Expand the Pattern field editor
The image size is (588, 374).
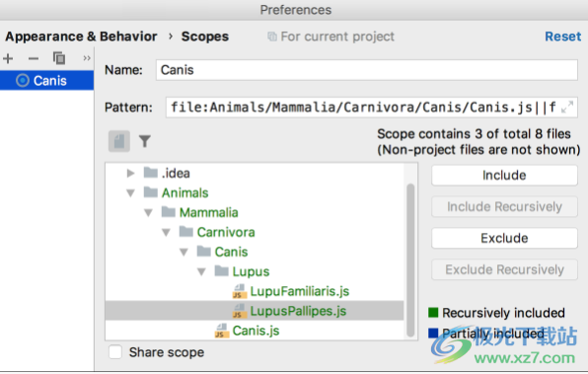tap(567, 107)
